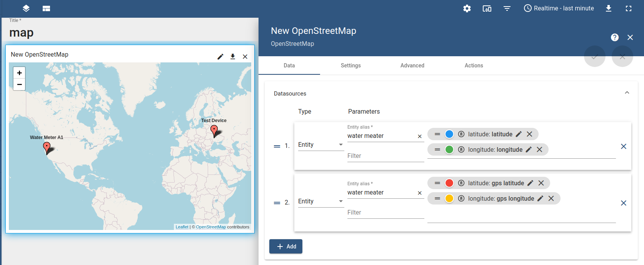Screen dimensions: 644x265
Task: Remove the New OpenStreetMap widget
Action: tap(245, 57)
